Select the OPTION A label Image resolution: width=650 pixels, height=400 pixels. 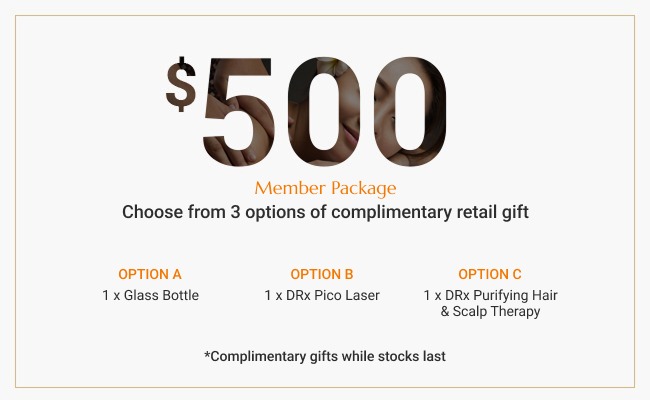click(150, 274)
